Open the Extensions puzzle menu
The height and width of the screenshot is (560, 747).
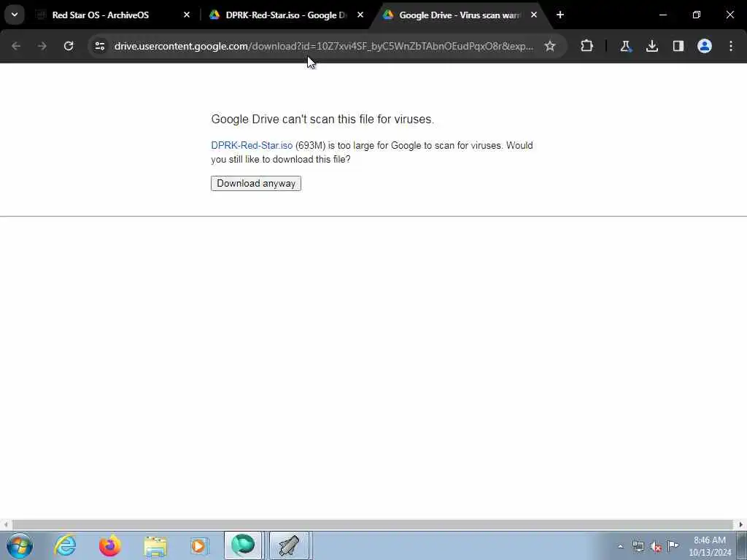(x=587, y=46)
